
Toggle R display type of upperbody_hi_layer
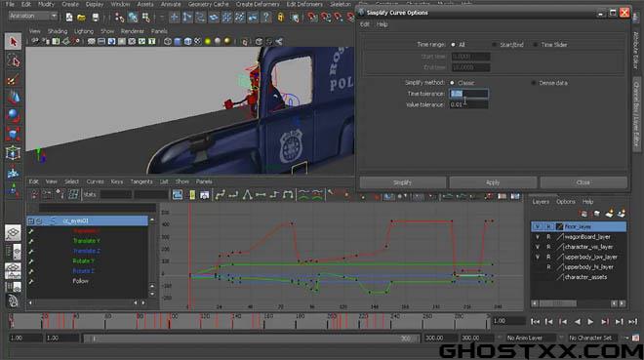coord(548,266)
